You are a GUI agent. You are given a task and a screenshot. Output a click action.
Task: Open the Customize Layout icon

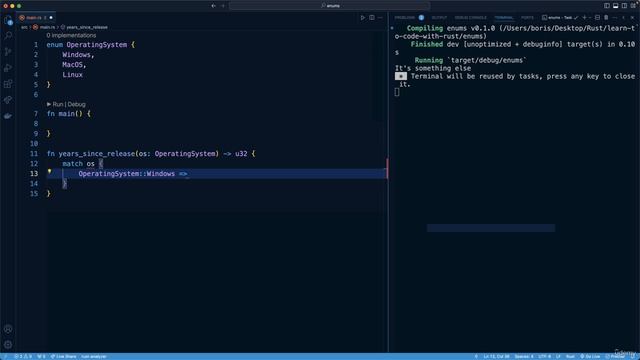click(x=633, y=6)
